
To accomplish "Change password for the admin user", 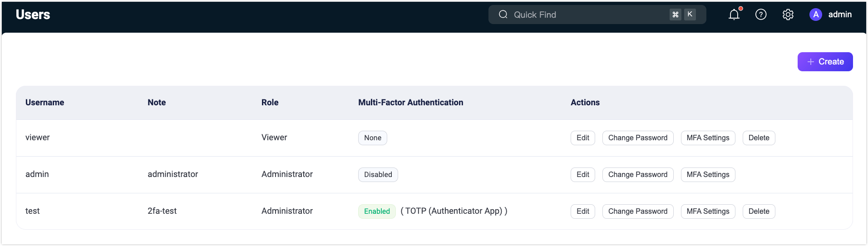I will [x=637, y=175].
